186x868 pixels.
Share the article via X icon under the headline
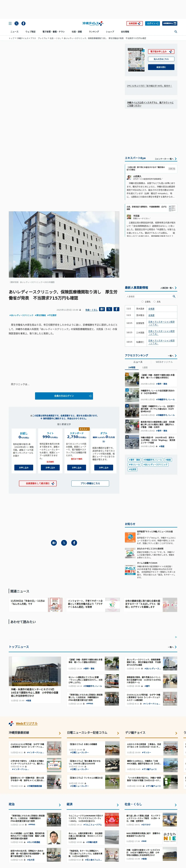click(109, 309)
